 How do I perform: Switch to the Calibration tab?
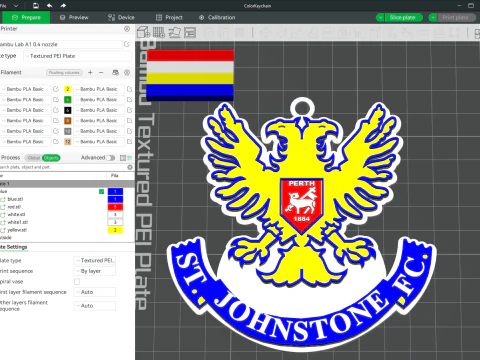click(x=217, y=17)
